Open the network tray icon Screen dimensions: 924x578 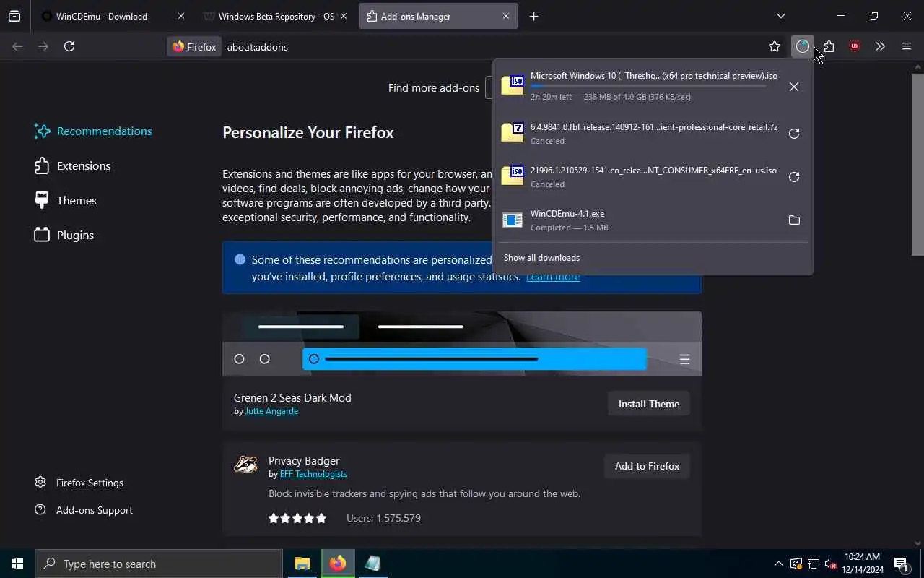click(814, 564)
